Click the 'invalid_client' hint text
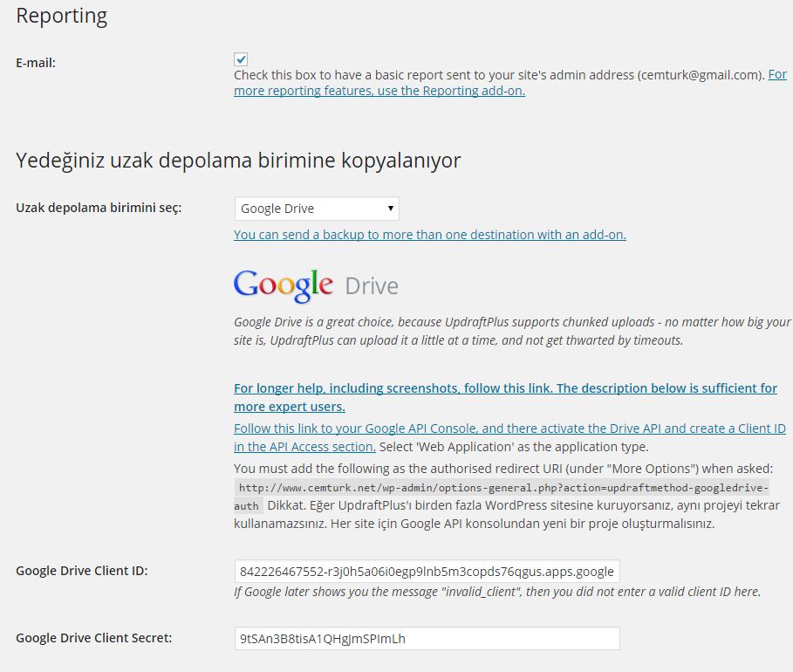The image size is (793, 672). click(x=497, y=592)
